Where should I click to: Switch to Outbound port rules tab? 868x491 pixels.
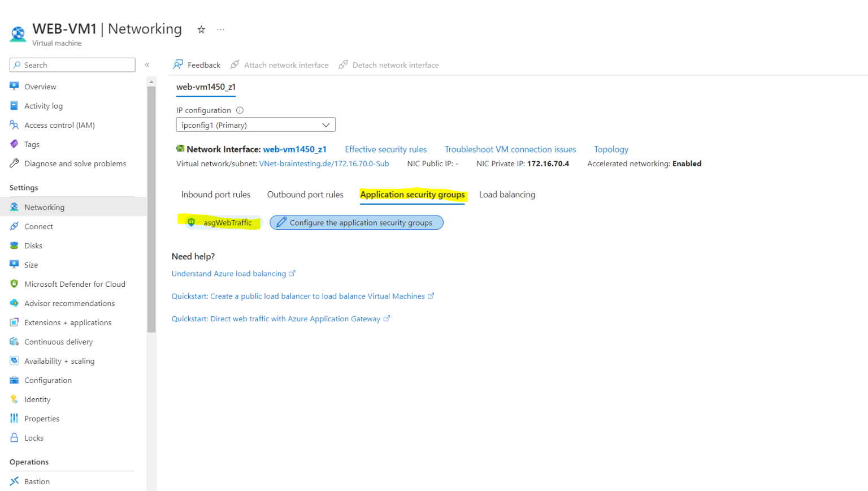pyautogui.click(x=305, y=195)
